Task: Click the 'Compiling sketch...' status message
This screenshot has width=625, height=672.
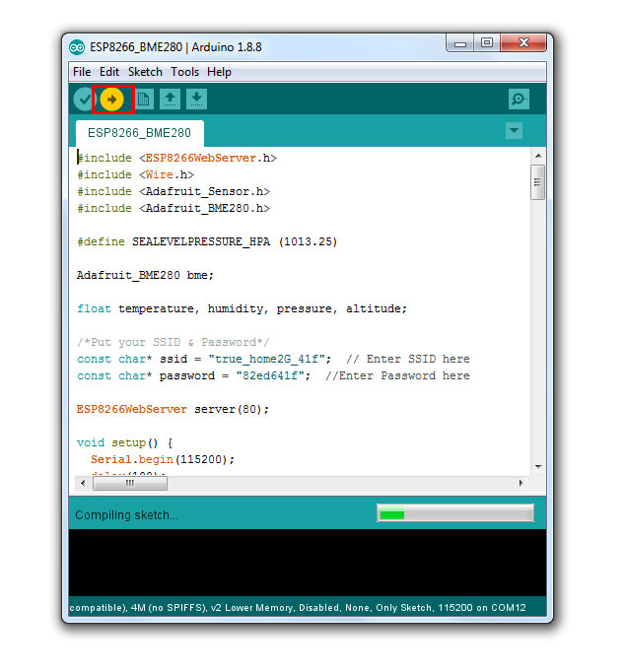Action: tap(126, 514)
